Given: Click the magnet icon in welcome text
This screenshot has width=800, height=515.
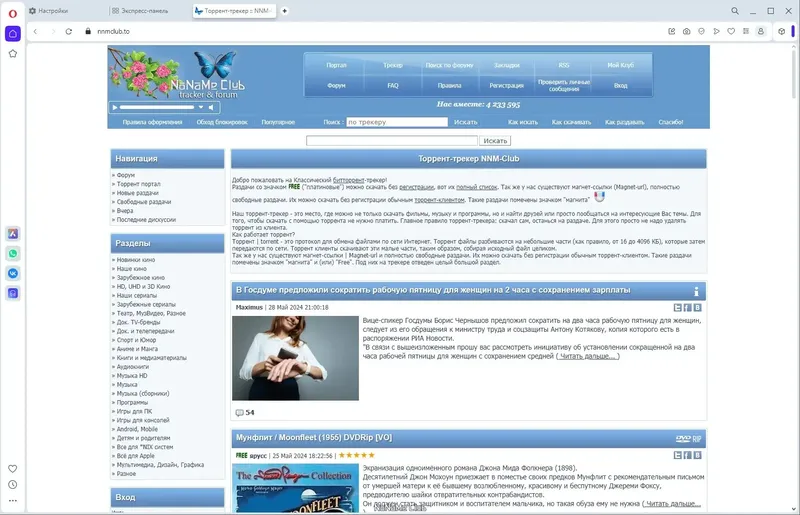Looking at the screenshot, I should point(599,197).
